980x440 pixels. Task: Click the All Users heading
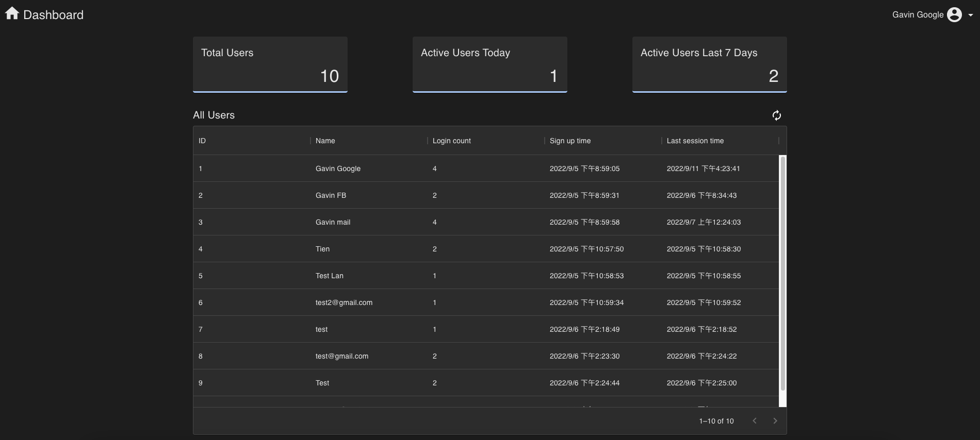[214, 115]
